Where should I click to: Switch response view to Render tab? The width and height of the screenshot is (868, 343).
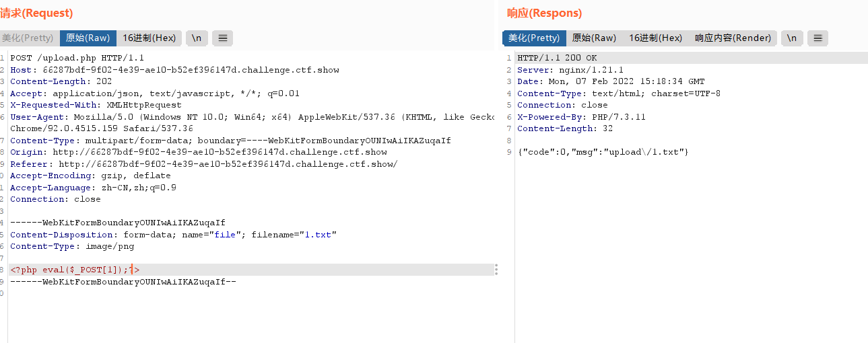pos(733,38)
